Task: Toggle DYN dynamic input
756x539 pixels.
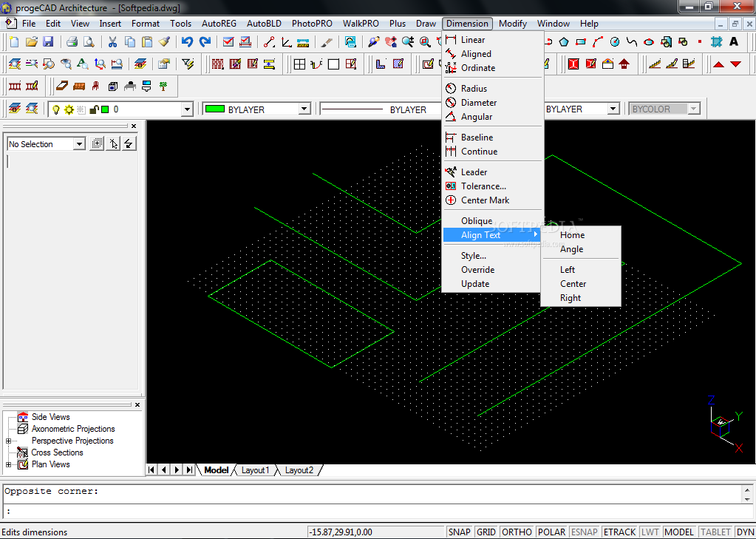Action: point(745,532)
